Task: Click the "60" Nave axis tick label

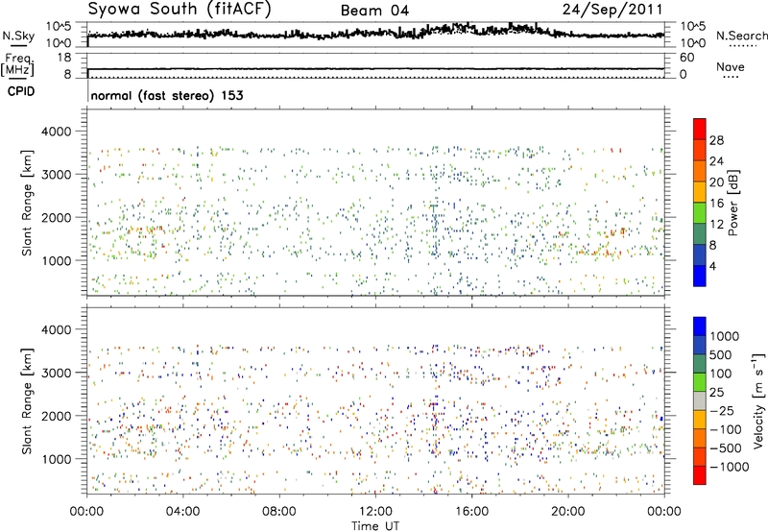Action: tap(686, 58)
